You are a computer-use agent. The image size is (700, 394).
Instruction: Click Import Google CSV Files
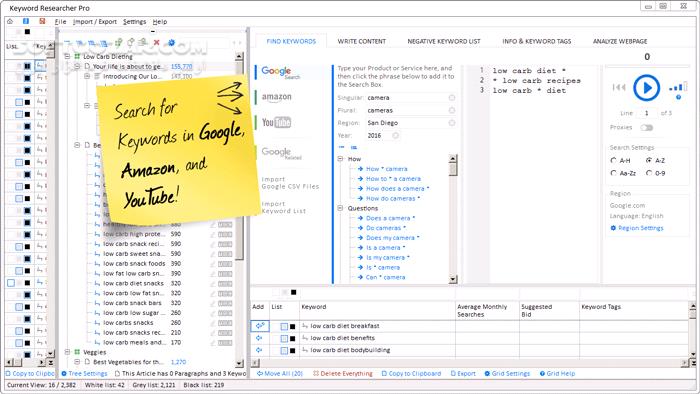click(x=290, y=183)
